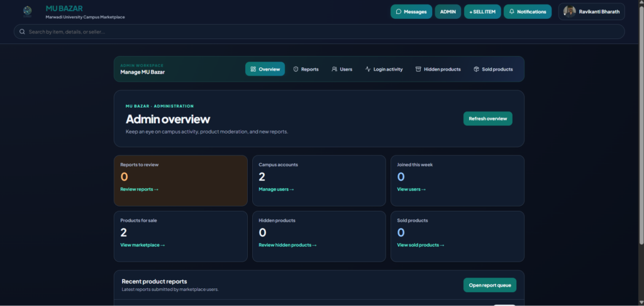Click the Refresh overview button
Screen dimensions: 644x306
487,118
